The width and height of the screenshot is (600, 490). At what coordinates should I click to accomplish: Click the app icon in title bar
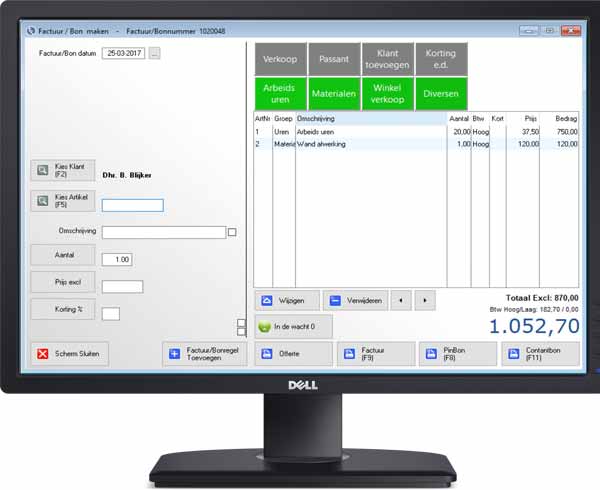click(31, 31)
